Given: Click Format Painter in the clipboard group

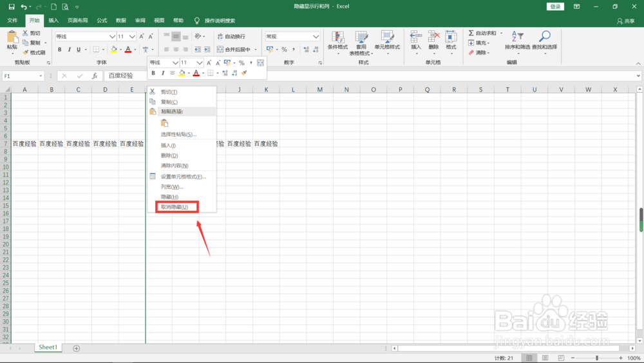Looking at the screenshot, I should 34,53.
